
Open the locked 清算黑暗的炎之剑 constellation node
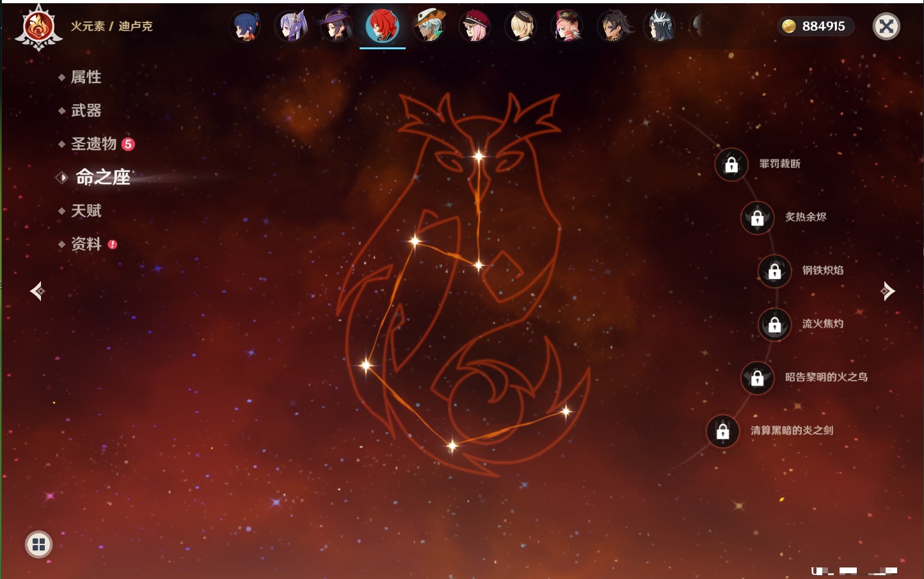pyautogui.click(x=722, y=431)
